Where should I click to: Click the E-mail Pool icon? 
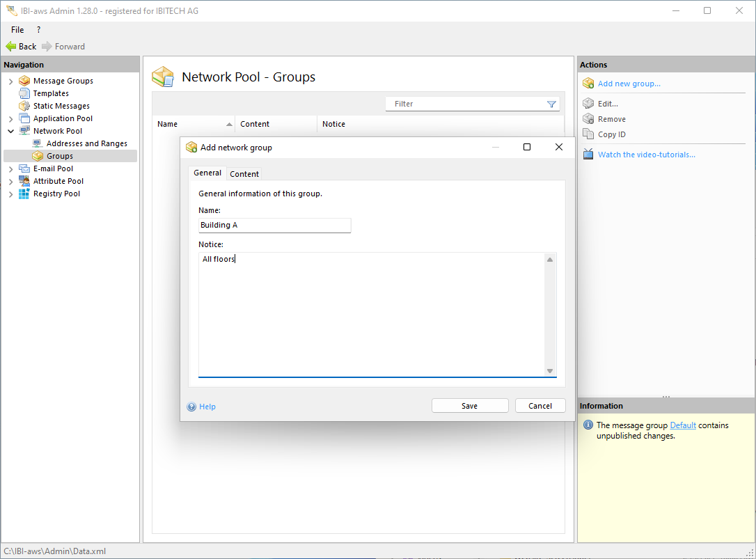(x=24, y=168)
